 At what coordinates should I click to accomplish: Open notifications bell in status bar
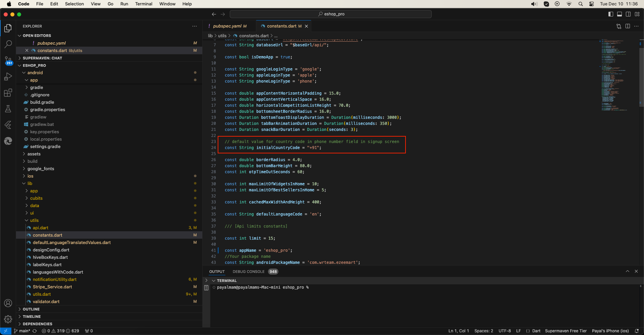click(637, 331)
